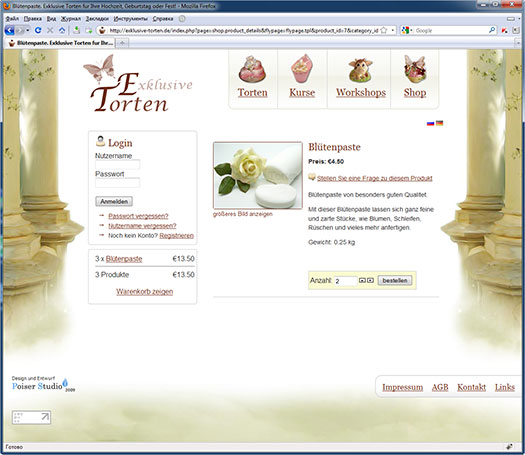Open the Справка menu
This screenshot has width=525, height=455.
[163, 19]
